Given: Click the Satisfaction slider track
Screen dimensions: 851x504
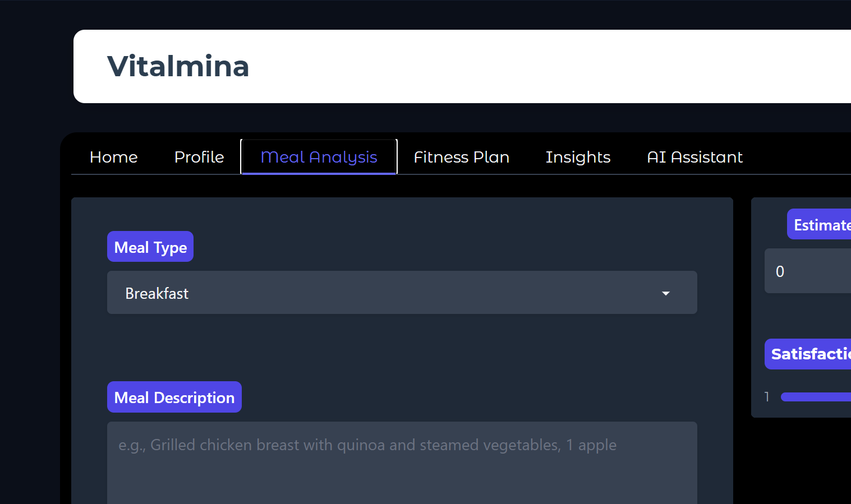Looking at the screenshot, I should click(x=816, y=397).
